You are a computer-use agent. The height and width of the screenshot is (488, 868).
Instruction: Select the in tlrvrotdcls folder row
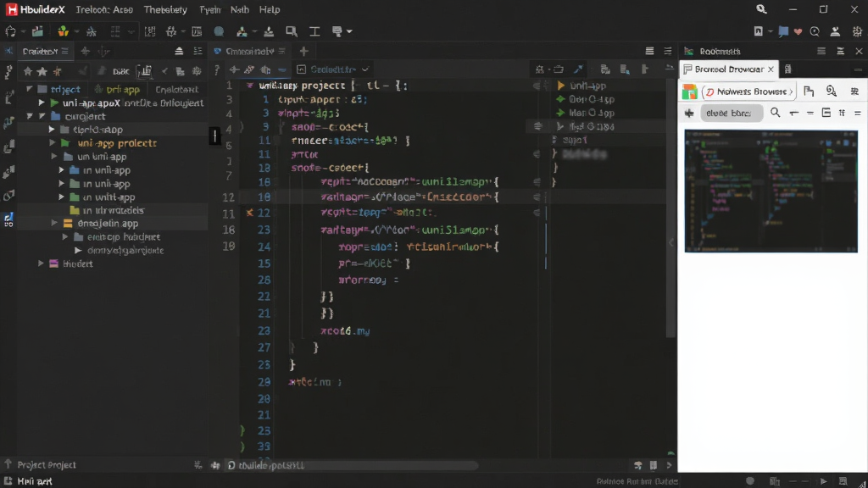(x=113, y=210)
